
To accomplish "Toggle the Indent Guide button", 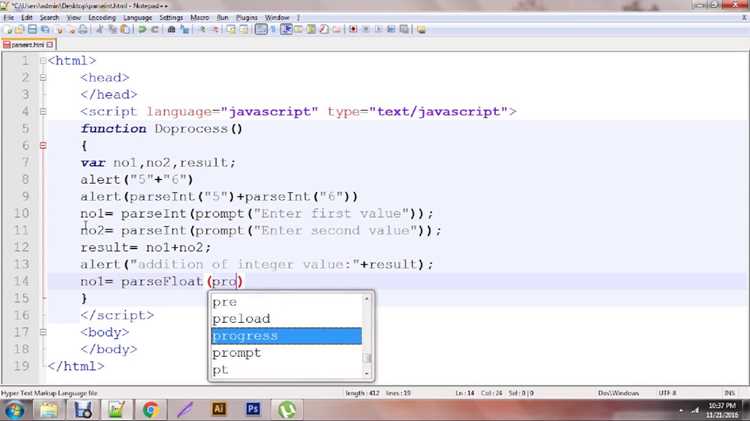I will click(x=286, y=30).
